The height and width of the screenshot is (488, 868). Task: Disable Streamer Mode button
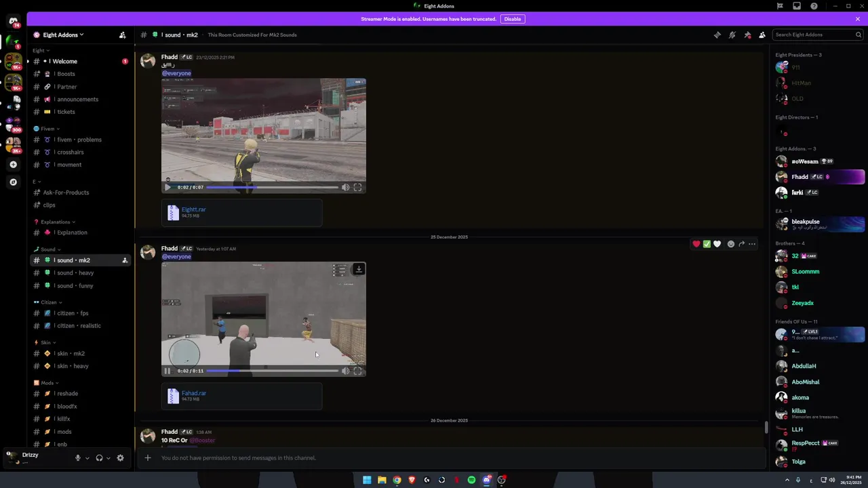click(513, 19)
